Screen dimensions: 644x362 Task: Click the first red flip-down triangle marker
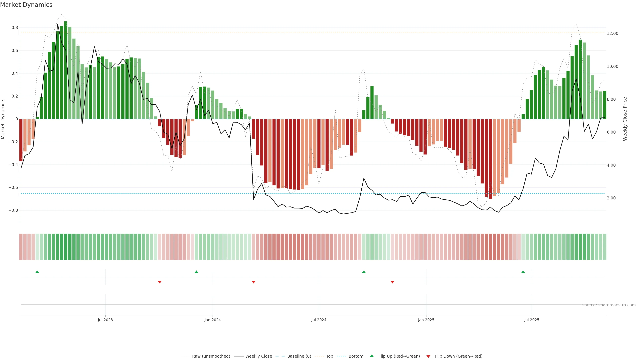(160, 282)
